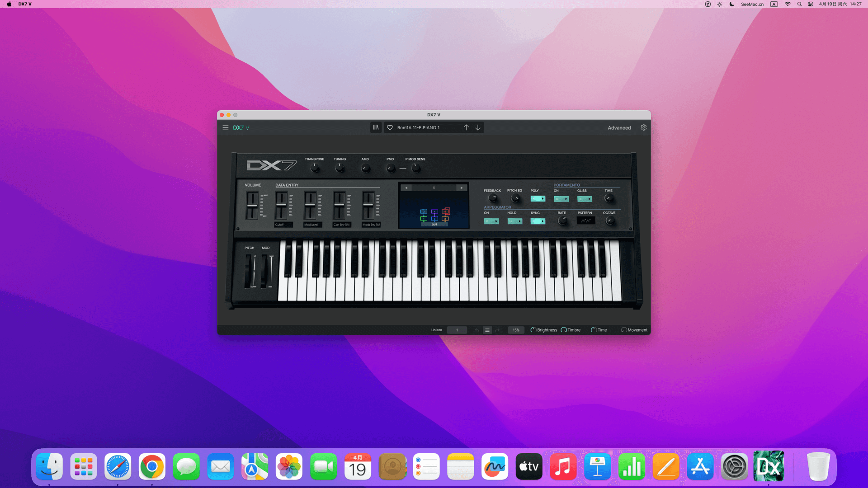This screenshot has height=488, width=868.
Task: Click the undo arrow in bottom bar
Action: 477,330
